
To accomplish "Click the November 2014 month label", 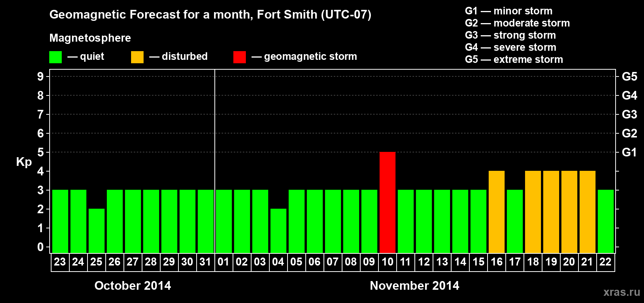I will click(414, 286).
